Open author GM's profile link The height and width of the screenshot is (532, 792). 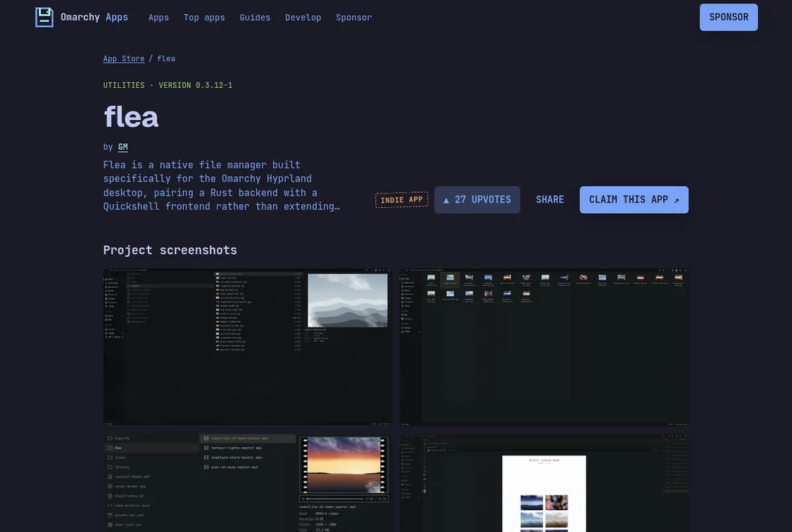(x=123, y=147)
